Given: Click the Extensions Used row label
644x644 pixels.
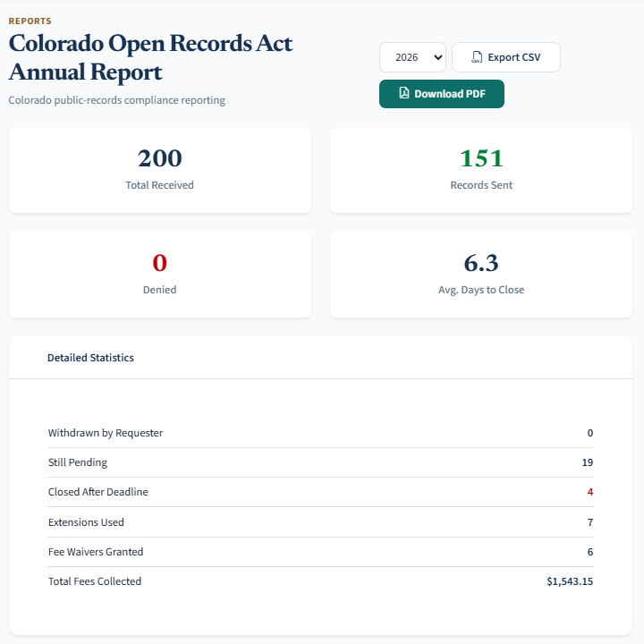Looking at the screenshot, I should (x=86, y=522).
